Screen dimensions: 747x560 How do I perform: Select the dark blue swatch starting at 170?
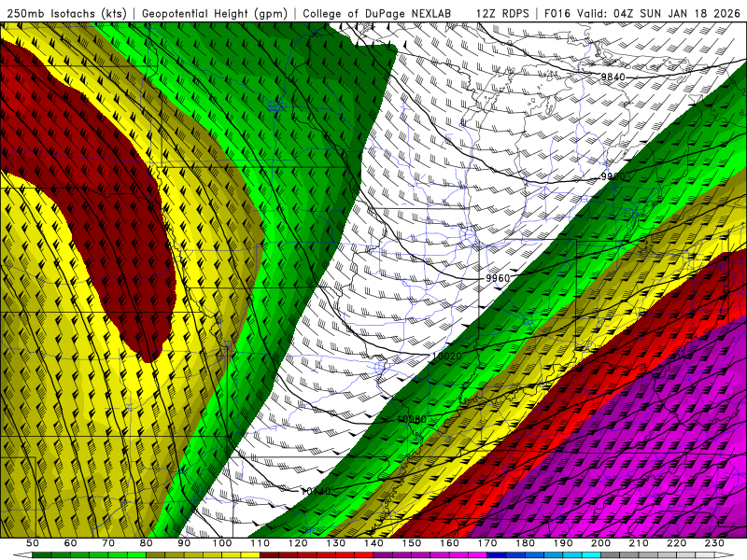[x=497, y=555]
